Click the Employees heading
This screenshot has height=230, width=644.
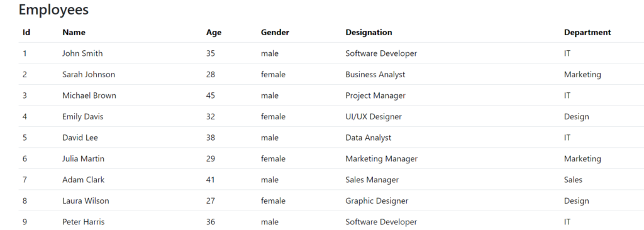coord(53,9)
